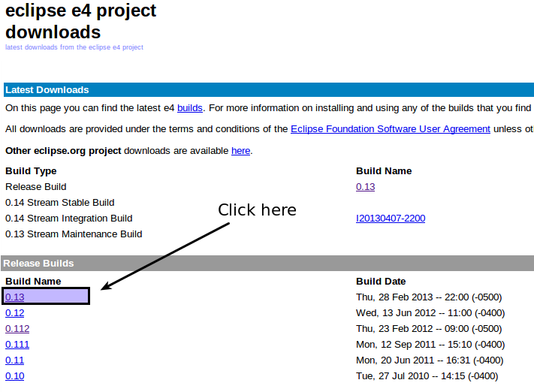Image resolution: width=534 pixels, height=392 pixels.
Task: Click the 'Click here' annotation text
Action: click(257, 210)
